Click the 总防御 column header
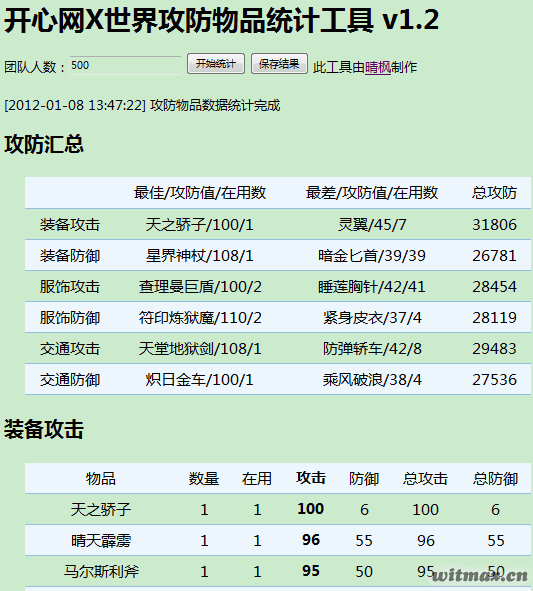The height and width of the screenshot is (591, 533). 495,479
